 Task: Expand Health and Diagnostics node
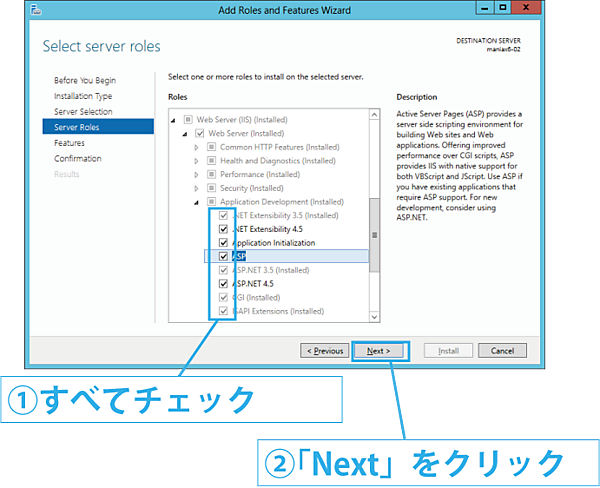196,161
